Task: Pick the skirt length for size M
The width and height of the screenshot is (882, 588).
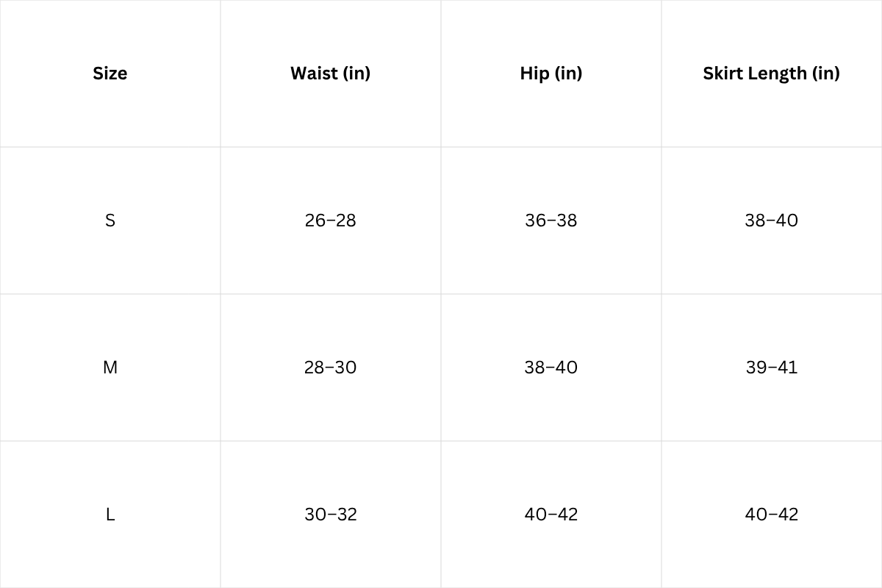Action: tap(771, 367)
